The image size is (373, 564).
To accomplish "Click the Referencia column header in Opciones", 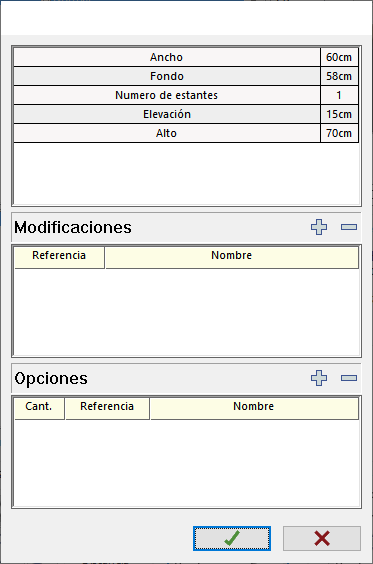I will click(107, 408).
